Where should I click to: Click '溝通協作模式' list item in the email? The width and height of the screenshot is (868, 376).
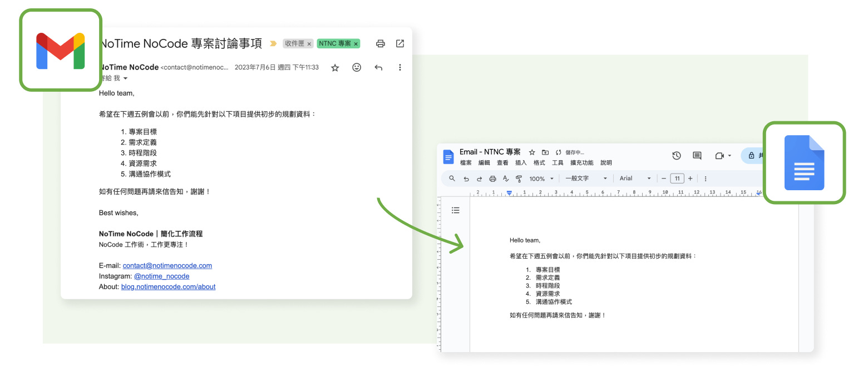pyautogui.click(x=150, y=174)
